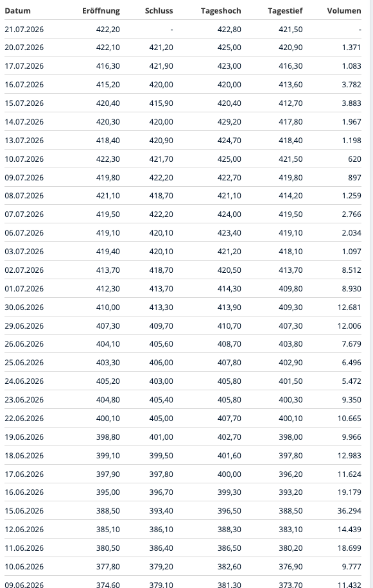The height and width of the screenshot is (588, 373).
Task: Click the Eröffnung column header
Action: pyautogui.click(x=101, y=11)
